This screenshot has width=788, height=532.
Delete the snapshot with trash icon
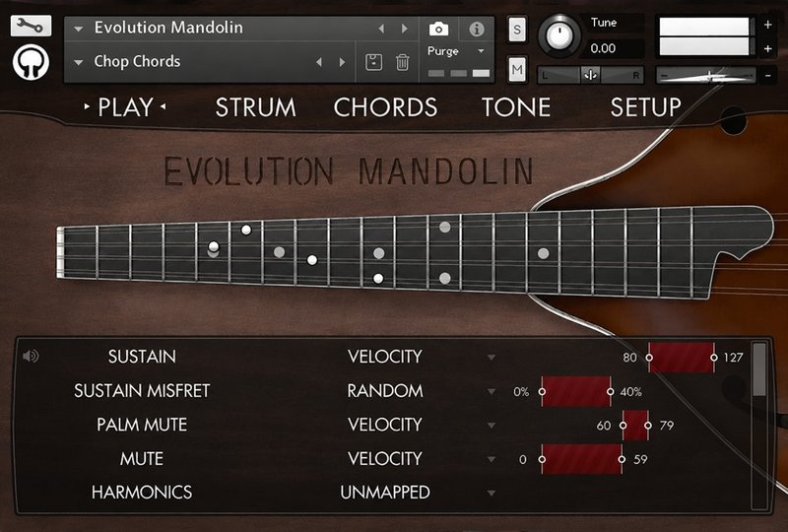coord(402,62)
